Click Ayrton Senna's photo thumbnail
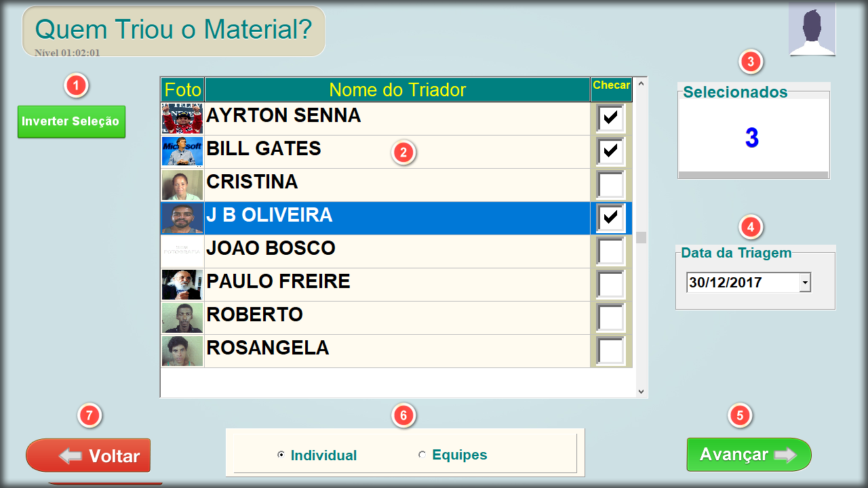This screenshot has width=868, height=488. tap(182, 118)
